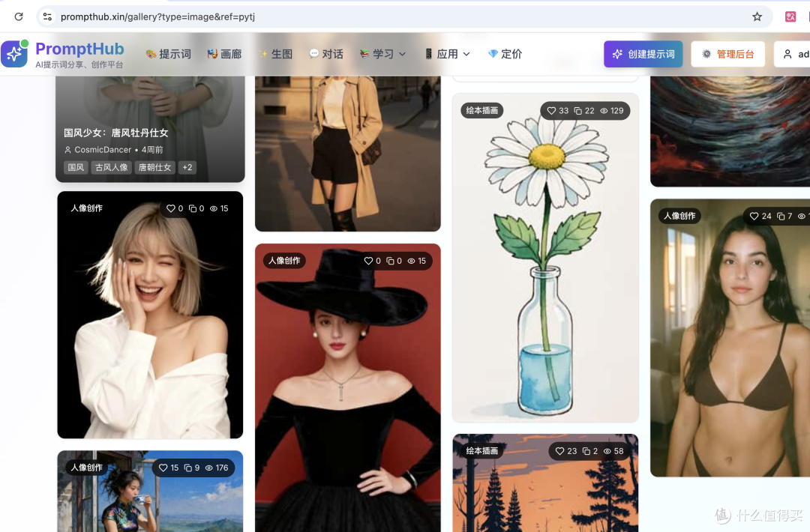Open the 国风少女：唐风牡丹仕女 card title
Viewport: 810px width, 532px height.
click(115, 133)
